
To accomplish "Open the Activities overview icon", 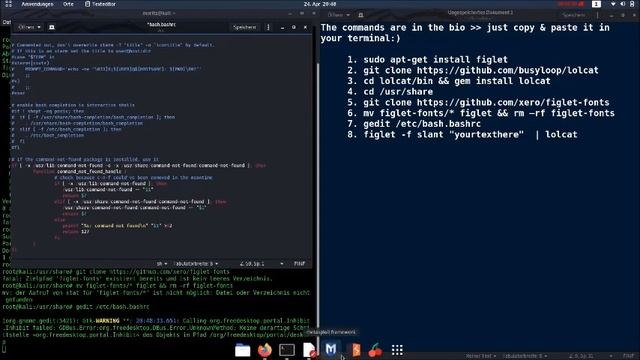I will [8, 4].
